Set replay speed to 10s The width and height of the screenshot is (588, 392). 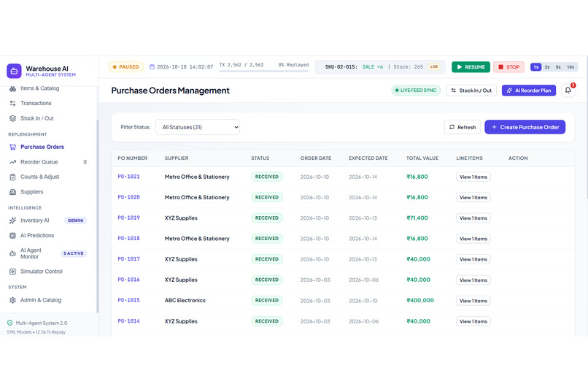[570, 66]
